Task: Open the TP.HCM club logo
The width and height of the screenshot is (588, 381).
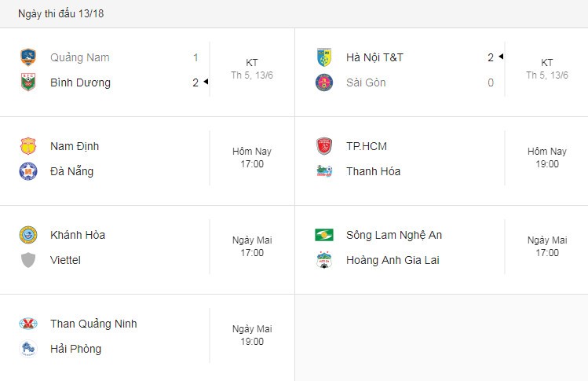Action: pyautogui.click(x=324, y=146)
